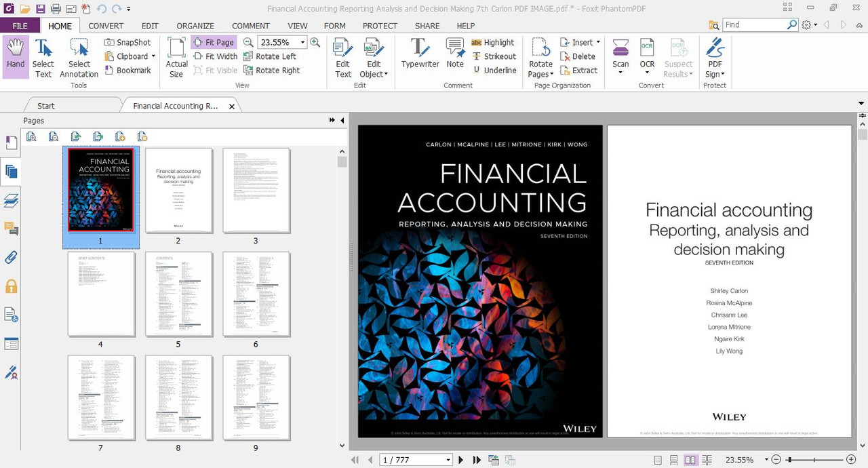Switch to the COMMENT ribbon tab
868x468 pixels.
(251, 26)
